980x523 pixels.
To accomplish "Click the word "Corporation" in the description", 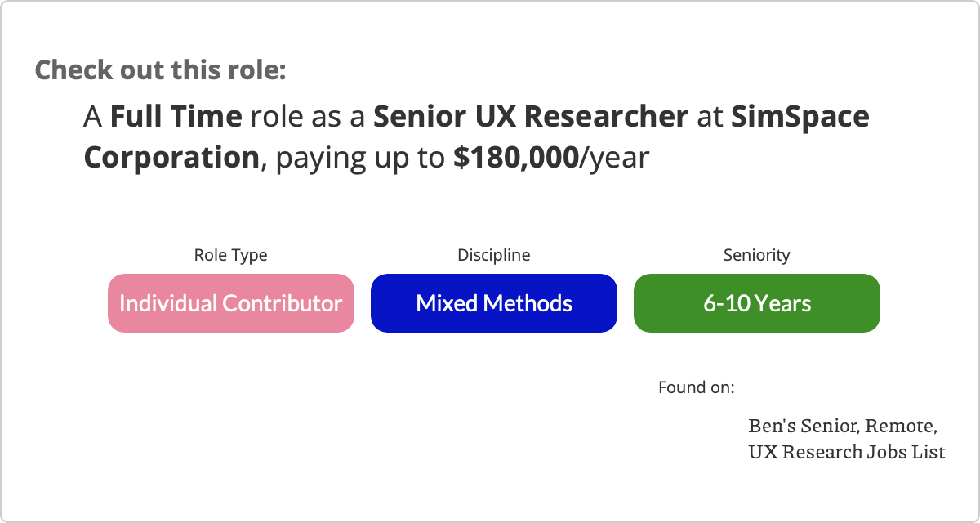I will [171, 157].
